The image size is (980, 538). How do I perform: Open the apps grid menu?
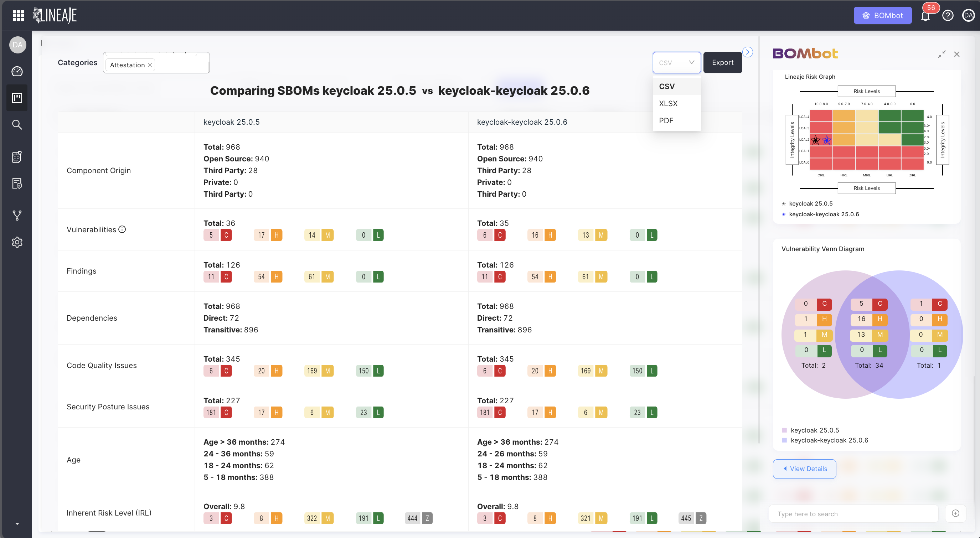coord(18,16)
